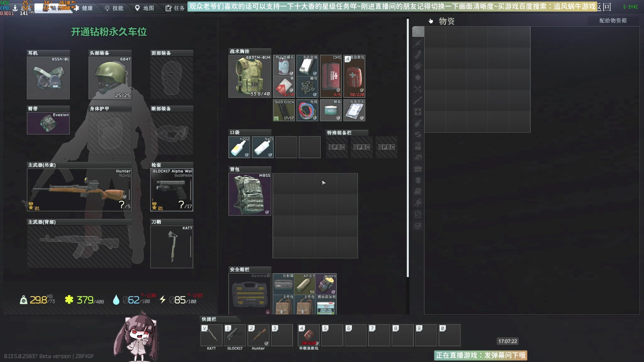This screenshot has width=644, height=362.
Task: Click the 配给物资箱 button
Action: click(613, 20)
